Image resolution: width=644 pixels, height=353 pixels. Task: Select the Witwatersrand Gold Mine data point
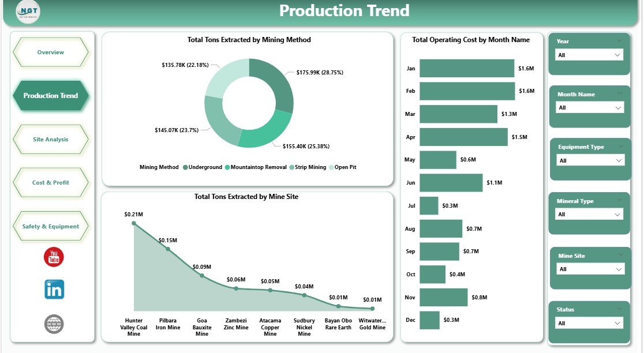coord(373,309)
